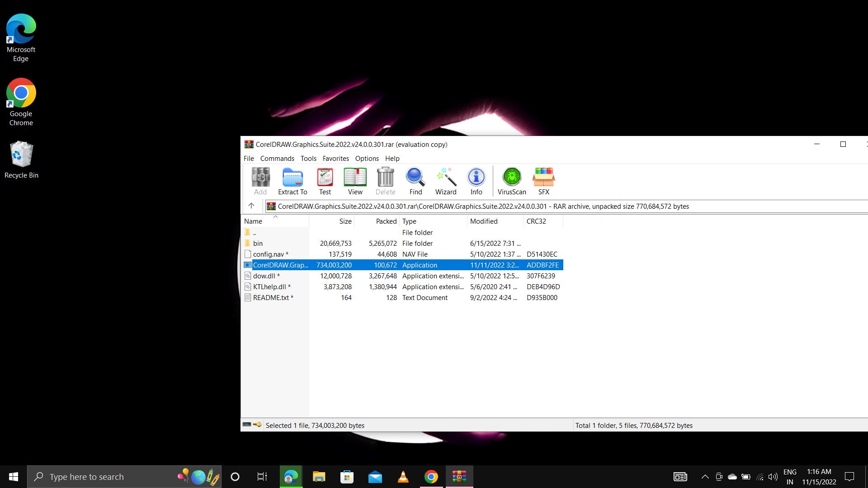Select the bin folder entry
The image size is (868, 488).
258,244
